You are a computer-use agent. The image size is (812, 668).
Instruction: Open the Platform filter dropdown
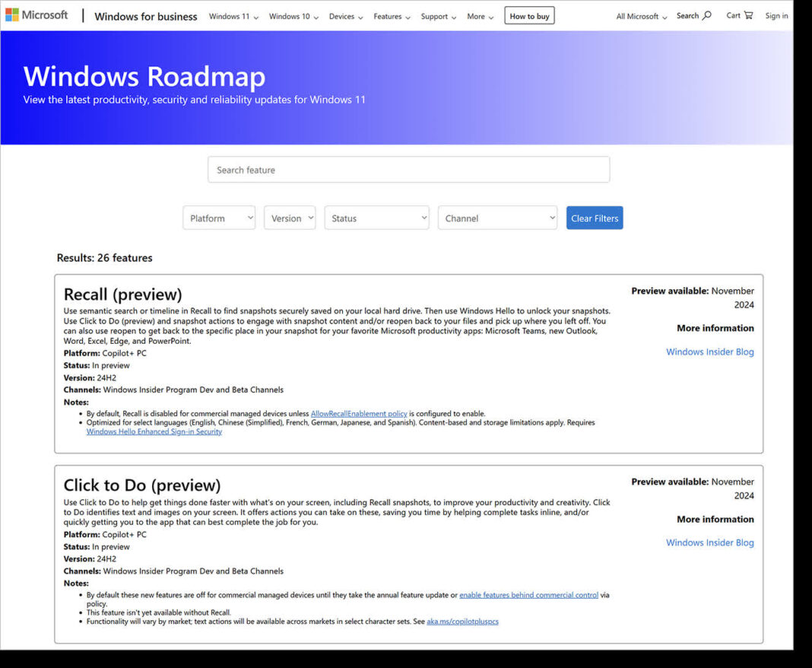click(x=219, y=218)
